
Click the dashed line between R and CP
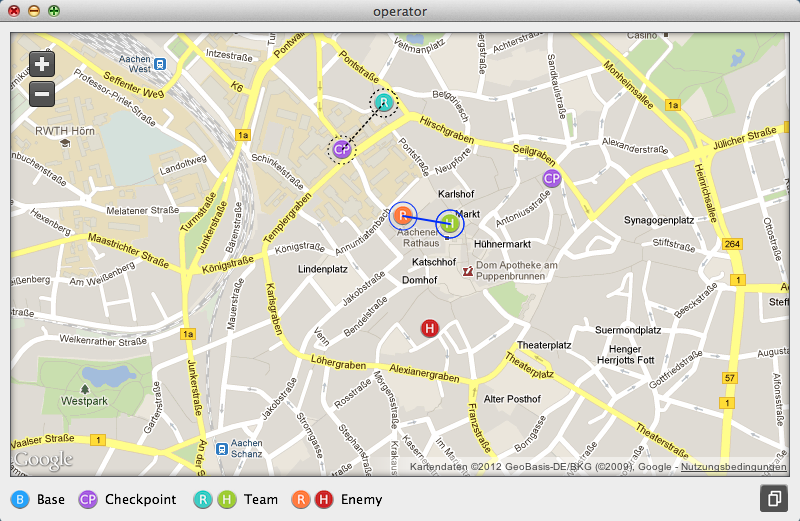(363, 126)
